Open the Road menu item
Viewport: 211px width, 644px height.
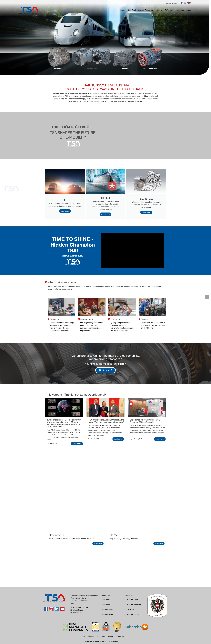tap(134, 10)
